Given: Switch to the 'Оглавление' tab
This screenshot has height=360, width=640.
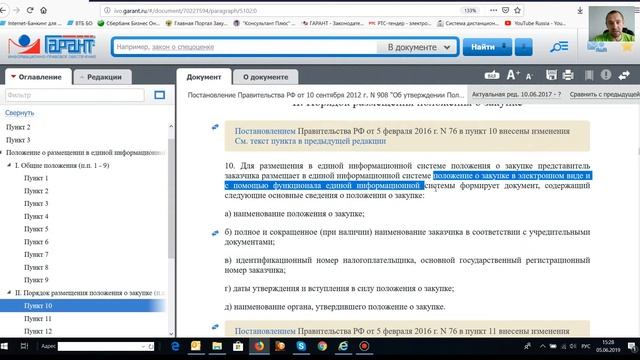Looking at the screenshot, I should 37,77.
